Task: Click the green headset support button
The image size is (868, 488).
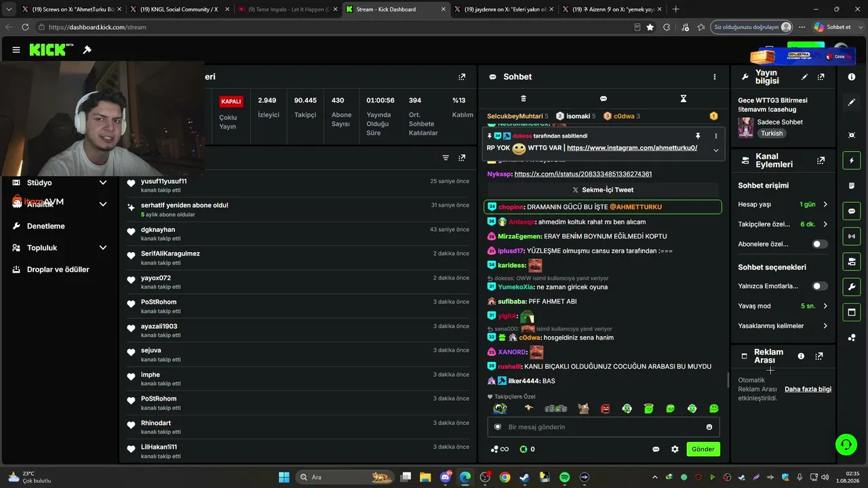Action: point(846,445)
